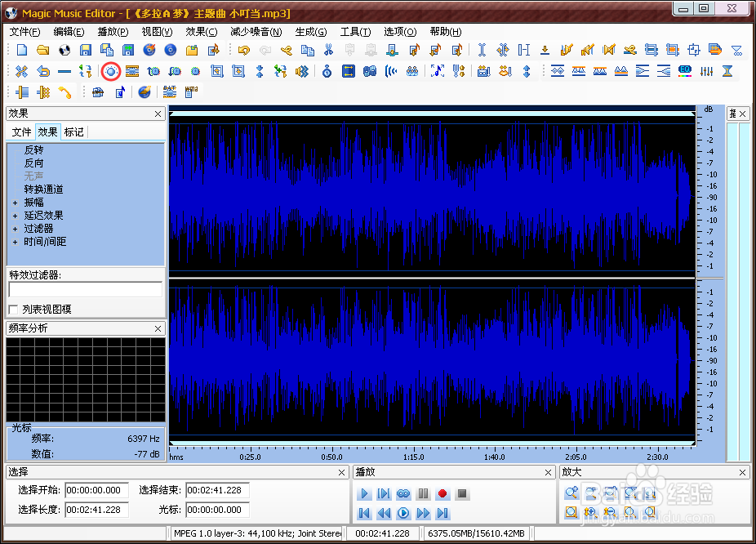Click the red-circled effect icon in toolbar
The width and height of the screenshot is (756, 544).
tap(111, 71)
